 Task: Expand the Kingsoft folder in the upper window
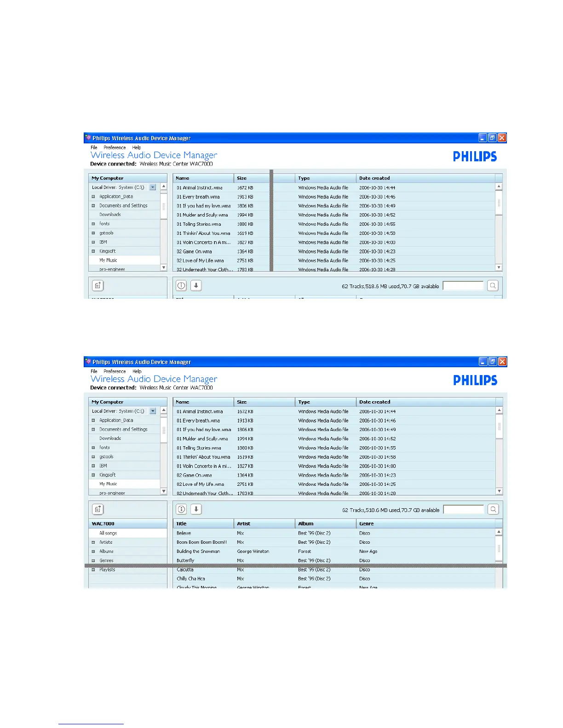93,251
